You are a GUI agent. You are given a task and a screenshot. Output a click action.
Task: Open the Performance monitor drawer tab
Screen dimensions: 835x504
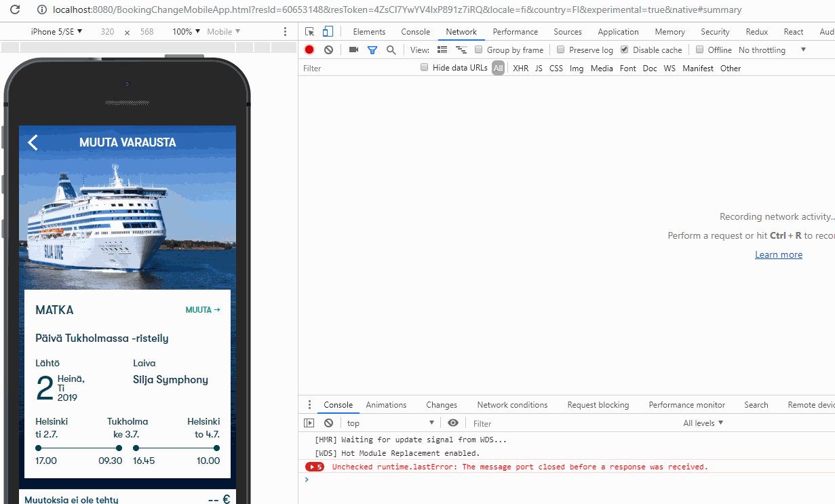coord(686,405)
